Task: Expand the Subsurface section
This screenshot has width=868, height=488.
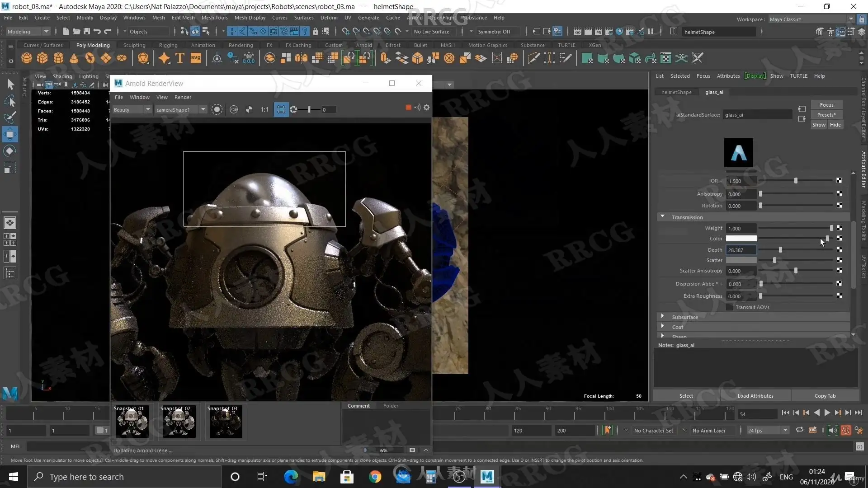Action: 663,317
